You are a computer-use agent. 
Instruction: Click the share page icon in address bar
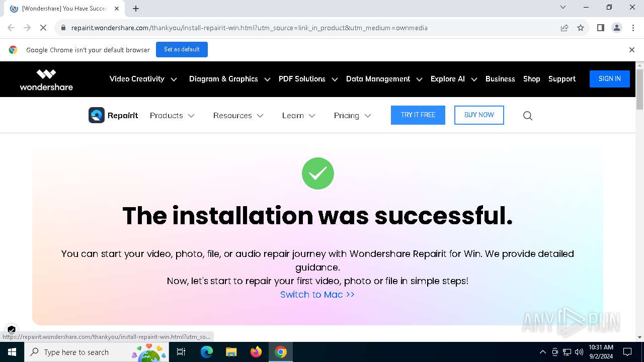[565, 28]
